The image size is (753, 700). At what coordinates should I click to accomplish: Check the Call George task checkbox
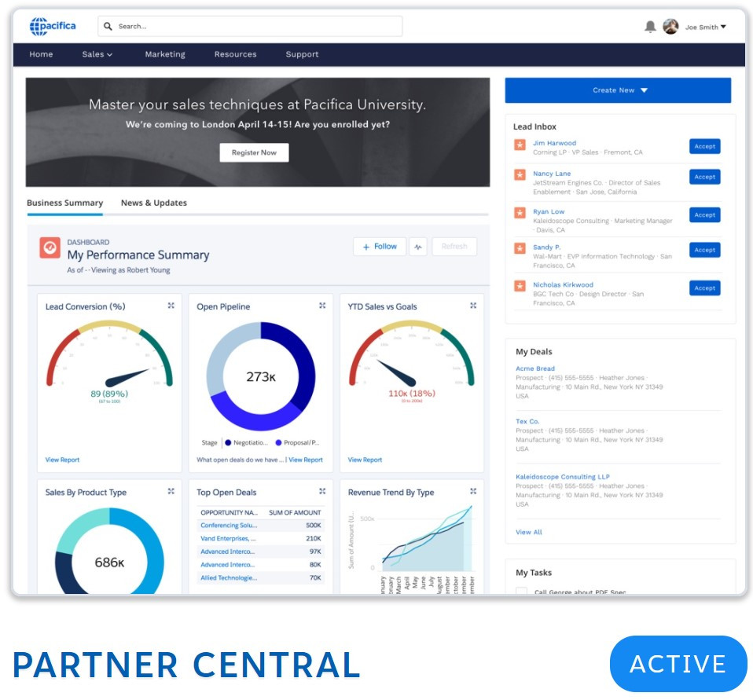tap(521, 591)
